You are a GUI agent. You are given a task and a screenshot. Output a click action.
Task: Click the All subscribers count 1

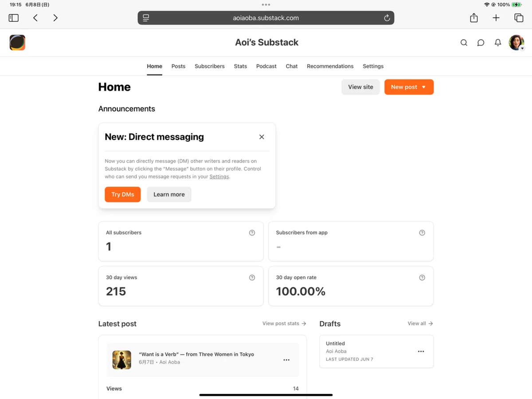109,246
